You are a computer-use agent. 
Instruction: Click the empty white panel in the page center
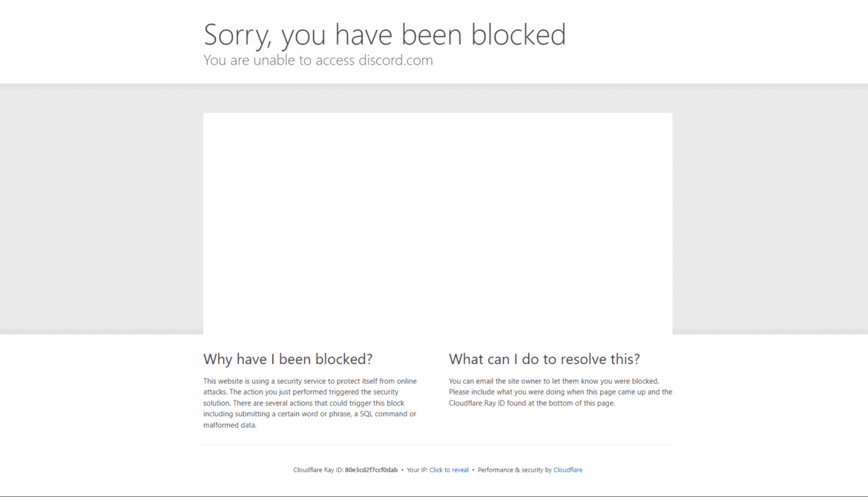point(437,223)
